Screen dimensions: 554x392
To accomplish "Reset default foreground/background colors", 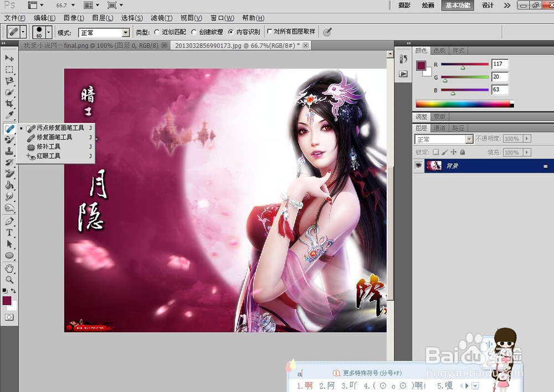I will point(4,291).
